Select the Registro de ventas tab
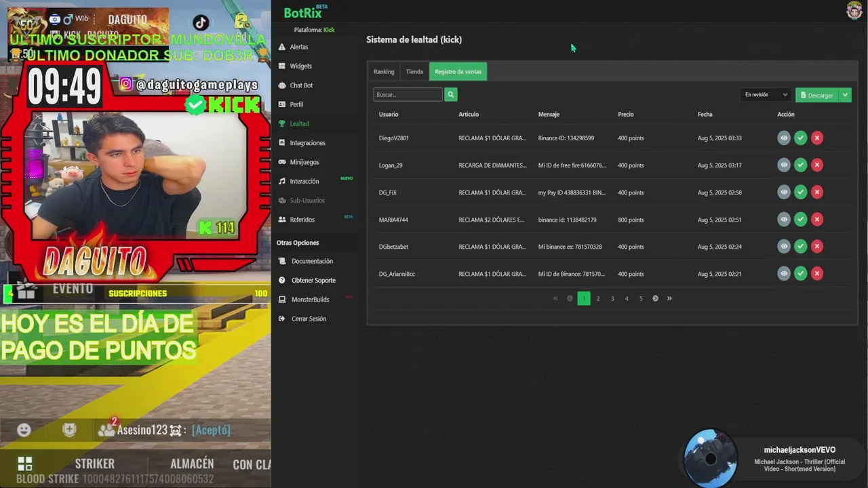Viewport: 868px width, 488px height. (458, 71)
